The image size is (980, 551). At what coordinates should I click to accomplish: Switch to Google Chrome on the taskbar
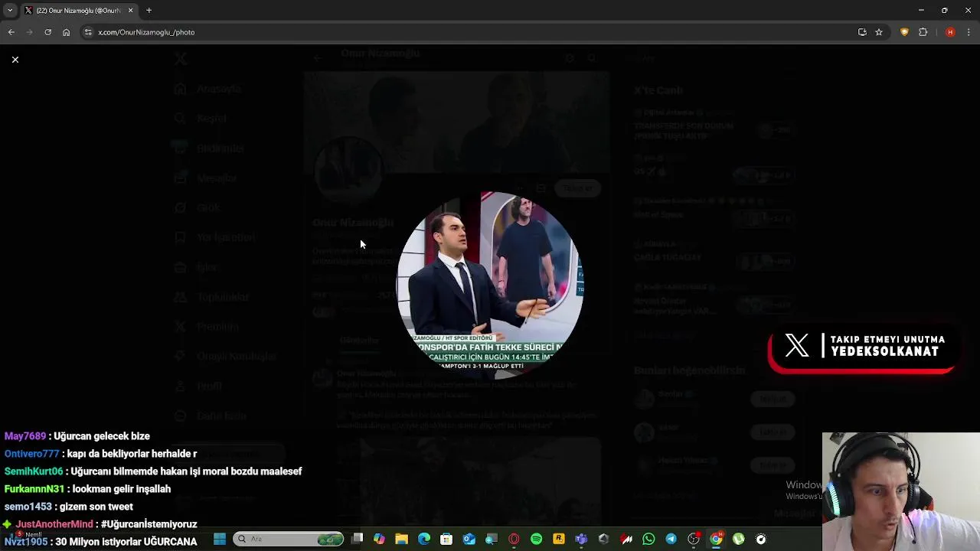tap(716, 539)
